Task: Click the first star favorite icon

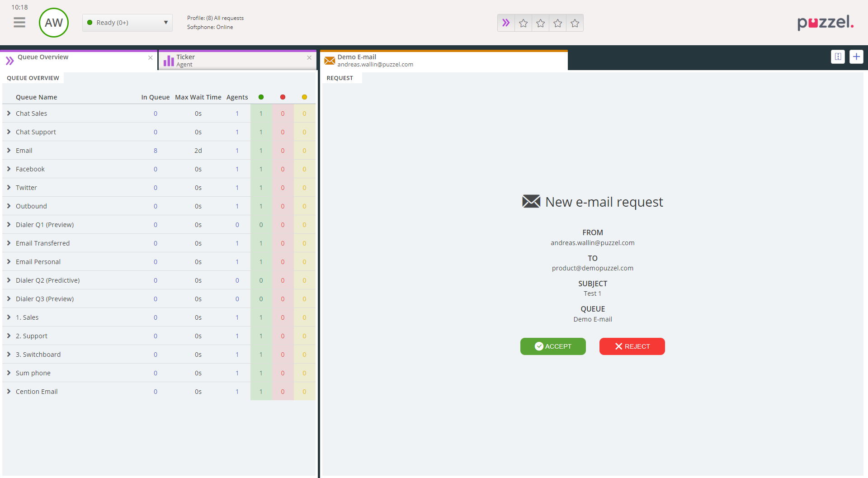Action: (523, 23)
